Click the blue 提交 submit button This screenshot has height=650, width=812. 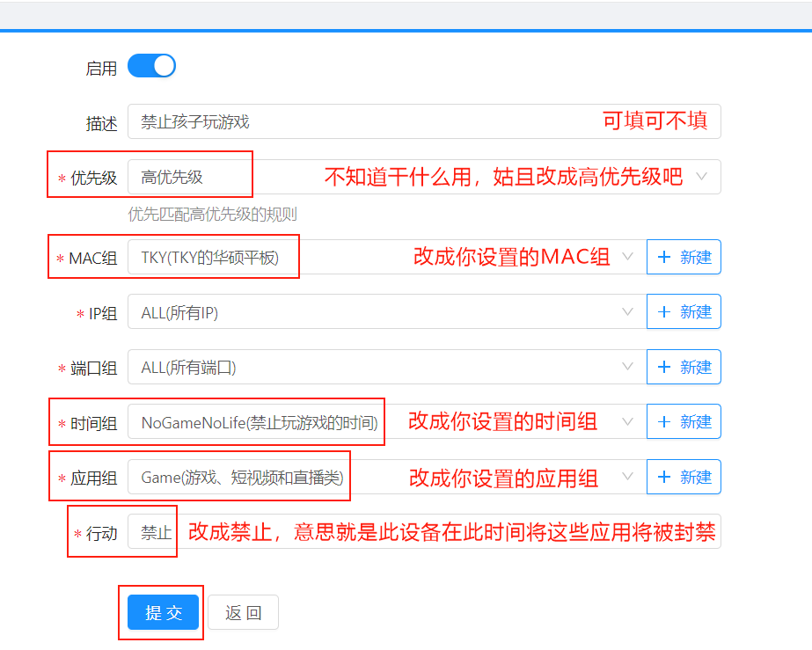pyautogui.click(x=163, y=613)
